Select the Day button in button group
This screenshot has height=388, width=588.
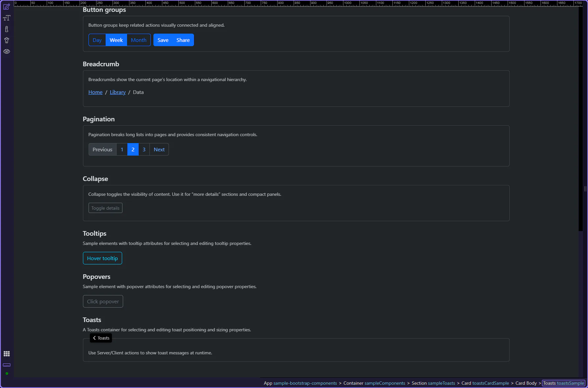(x=97, y=40)
